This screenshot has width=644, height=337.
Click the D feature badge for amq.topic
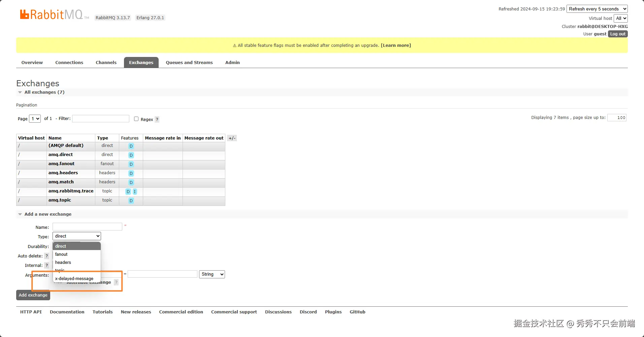coord(131,201)
